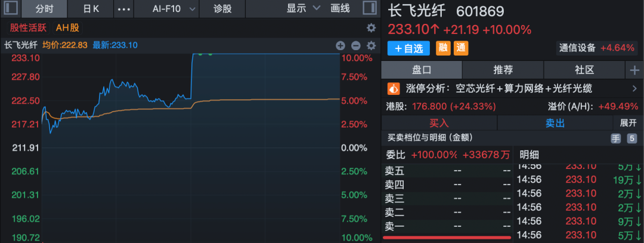Screen dimensions: 644x243
Task: Expand 涨停分析 details chevron
Action: tap(634, 88)
